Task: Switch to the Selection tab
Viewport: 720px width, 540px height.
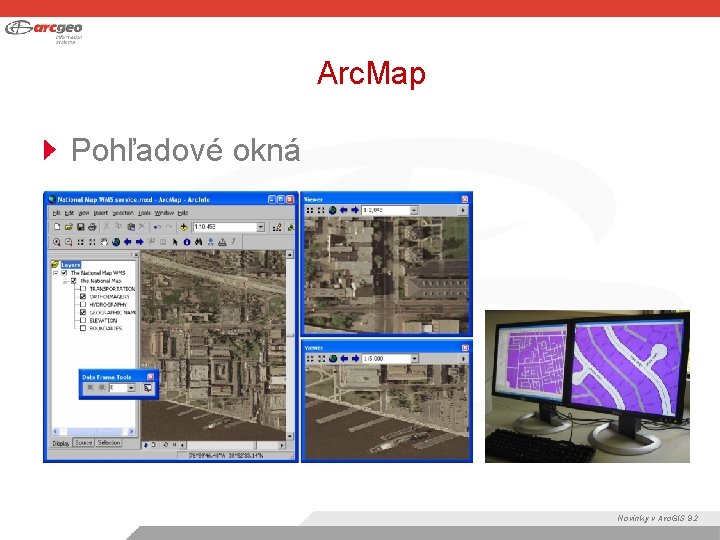Action: coord(109,443)
